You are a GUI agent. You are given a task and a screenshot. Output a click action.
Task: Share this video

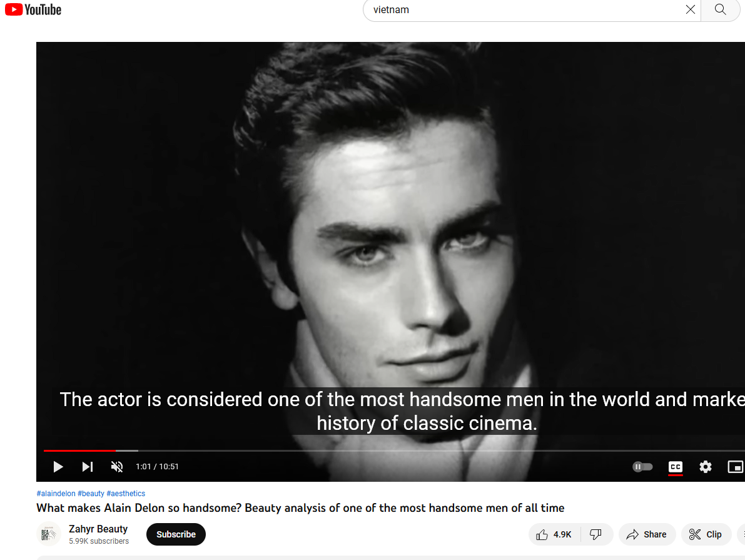click(647, 534)
